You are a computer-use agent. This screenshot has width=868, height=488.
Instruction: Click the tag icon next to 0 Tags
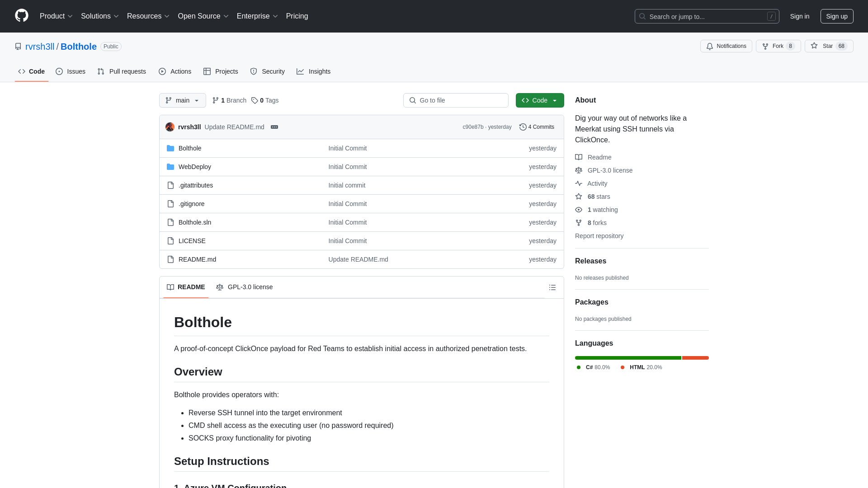(x=255, y=100)
